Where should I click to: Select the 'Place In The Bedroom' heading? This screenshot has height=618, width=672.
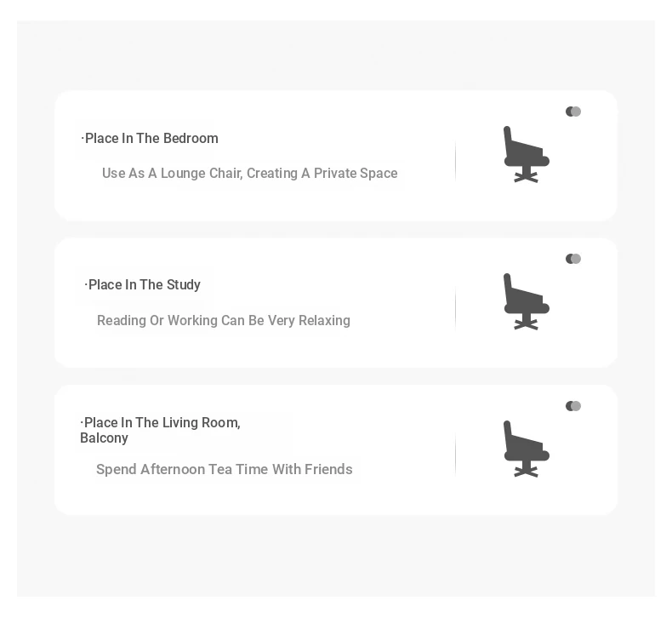150,139
